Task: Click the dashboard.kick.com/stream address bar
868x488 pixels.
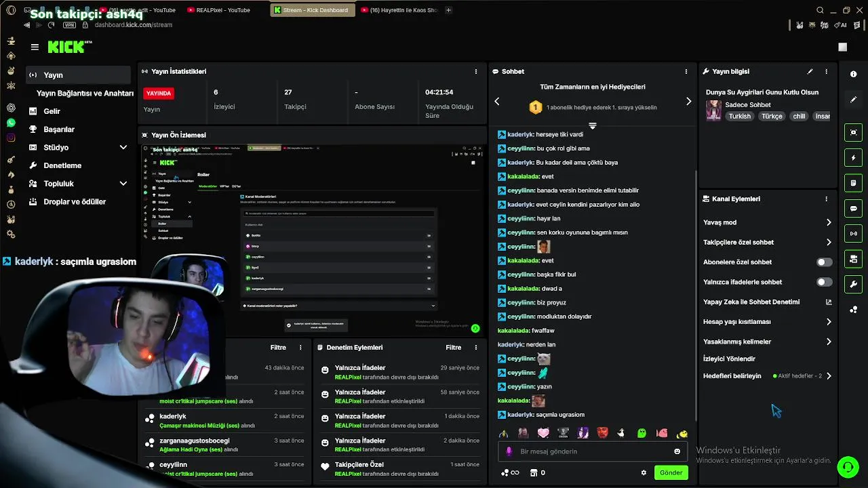Action: [134, 25]
